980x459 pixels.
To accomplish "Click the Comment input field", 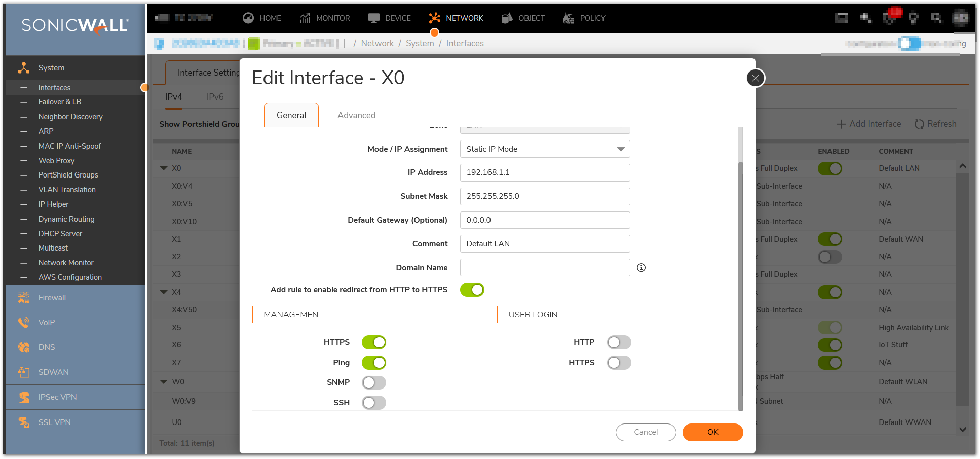I will click(545, 244).
